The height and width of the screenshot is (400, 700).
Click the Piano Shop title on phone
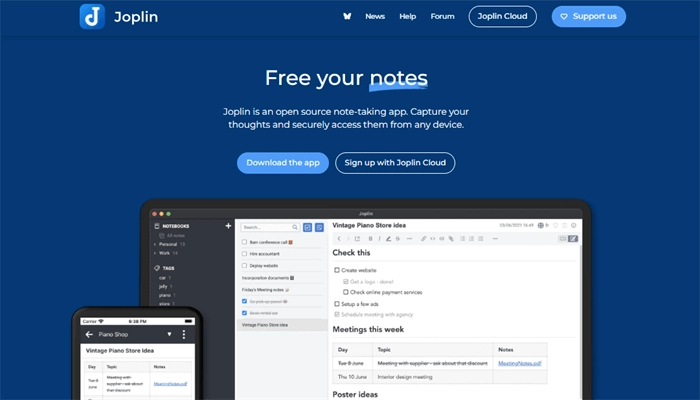point(113,334)
